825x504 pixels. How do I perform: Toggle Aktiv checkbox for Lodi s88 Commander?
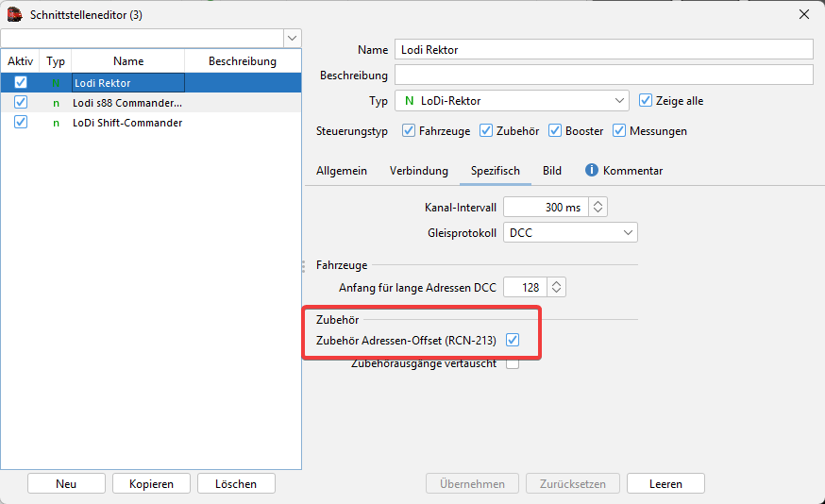21,102
